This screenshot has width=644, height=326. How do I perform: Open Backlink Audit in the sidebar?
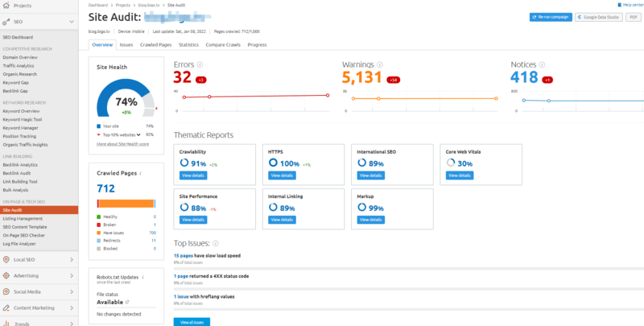click(x=17, y=173)
